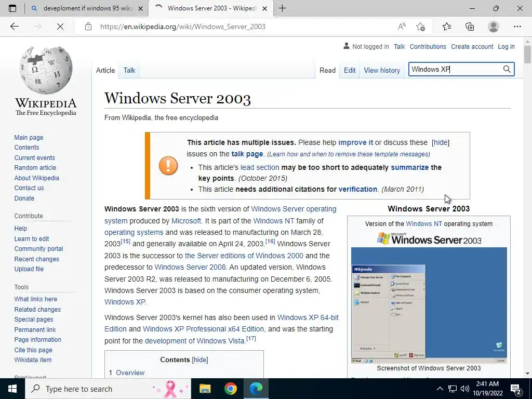Open the Favorites list icon

[447, 26]
